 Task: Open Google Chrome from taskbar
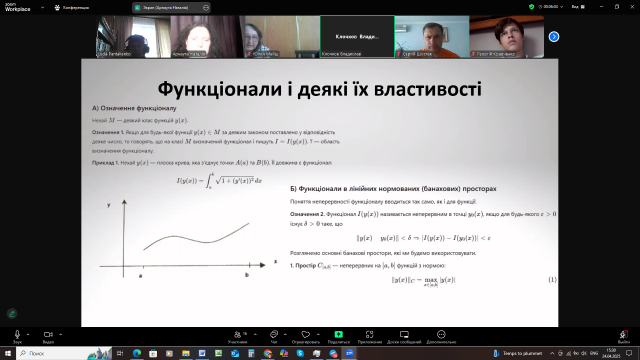[x=267, y=353]
